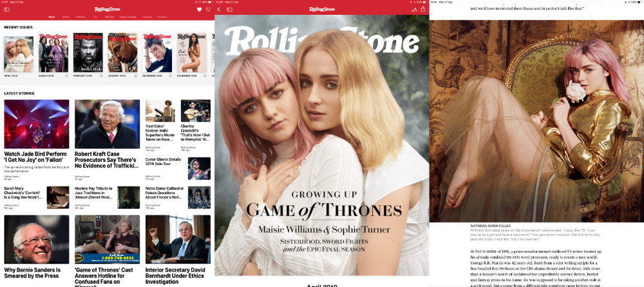Open 'Why Bernie Sanders Is Smeared' story
644x287 pixels.
click(x=32, y=273)
